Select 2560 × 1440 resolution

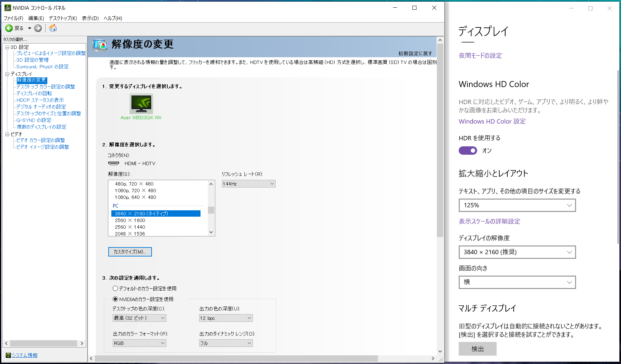coord(130,227)
